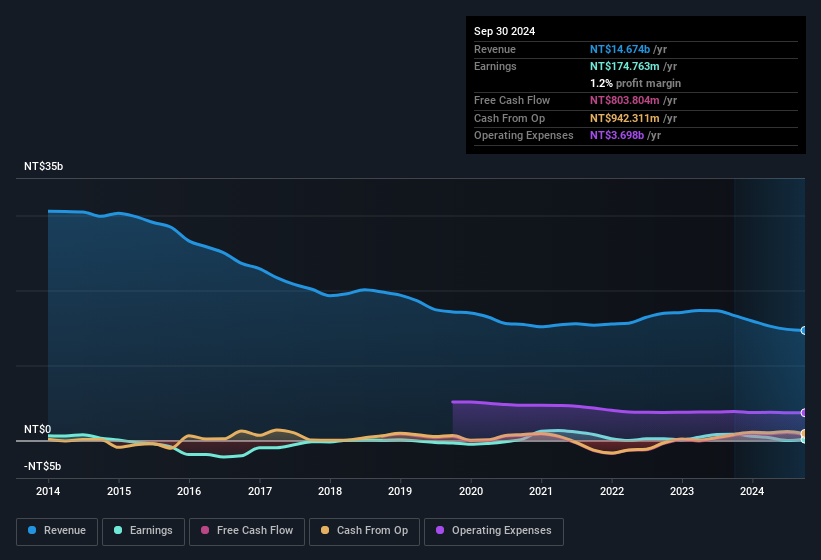Click the Cash From Op label in tooltip
The image size is (821, 560).
[x=509, y=118]
